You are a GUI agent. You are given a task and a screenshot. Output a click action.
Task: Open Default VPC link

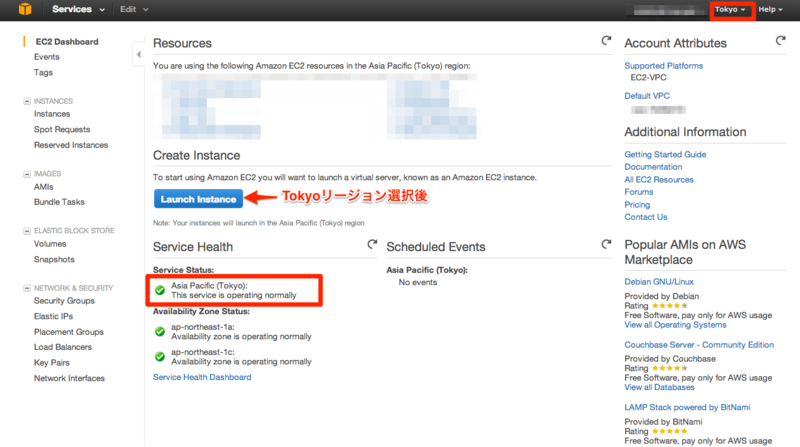click(647, 96)
